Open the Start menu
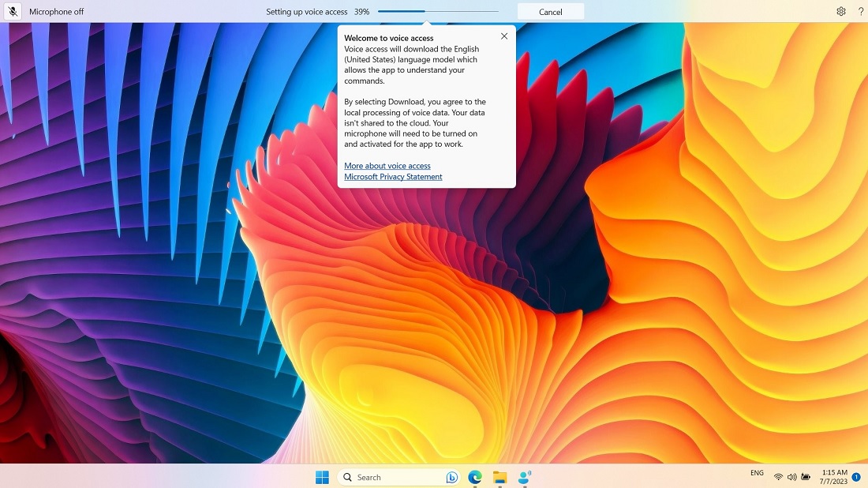 (322, 477)
